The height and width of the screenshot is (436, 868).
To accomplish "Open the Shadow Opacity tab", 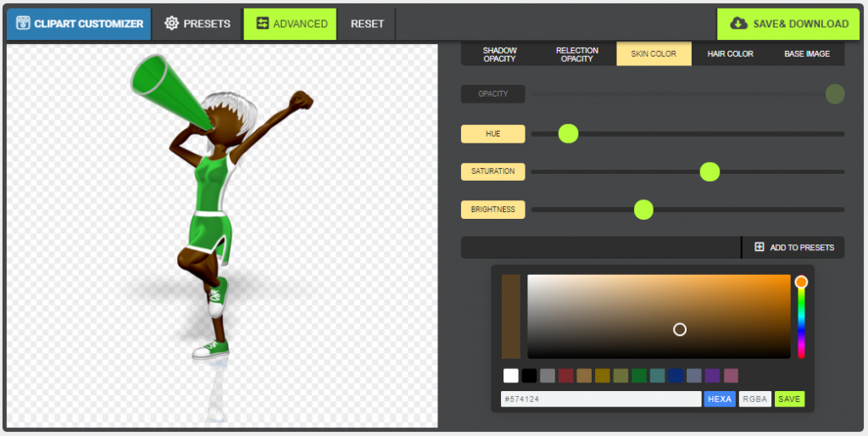I will click(499, 53).
